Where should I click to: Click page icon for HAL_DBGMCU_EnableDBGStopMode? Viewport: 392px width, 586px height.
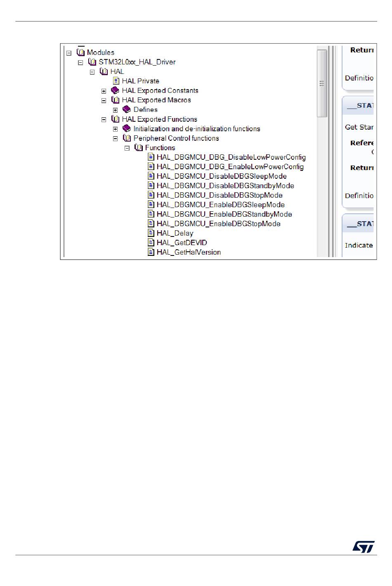(x=151, y=223)
